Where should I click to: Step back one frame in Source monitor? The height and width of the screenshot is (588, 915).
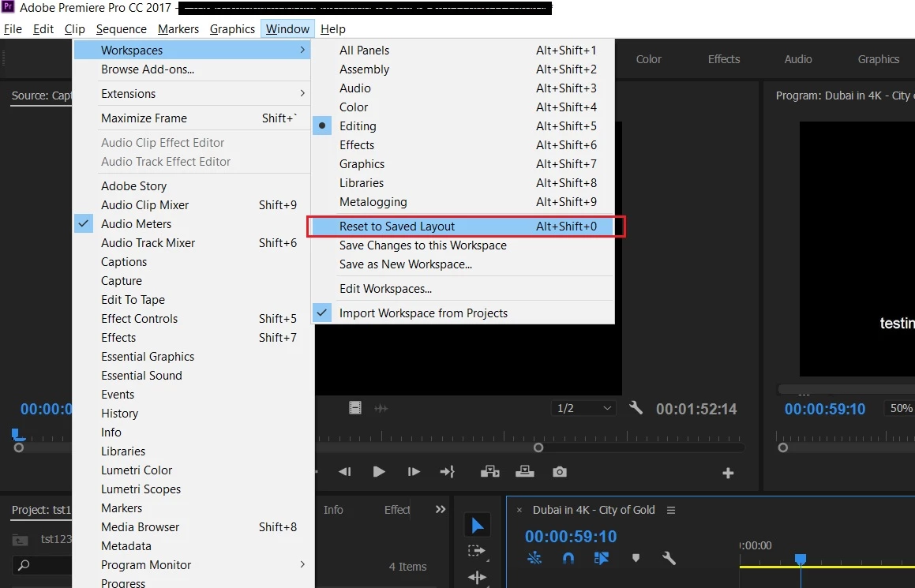click(345, 471)
